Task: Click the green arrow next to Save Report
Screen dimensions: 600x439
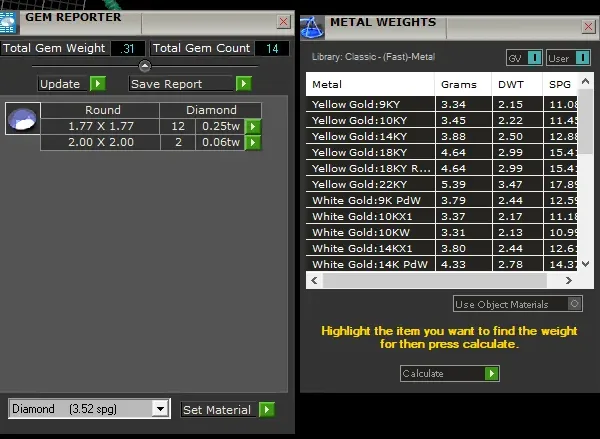Action: [244, 83]
